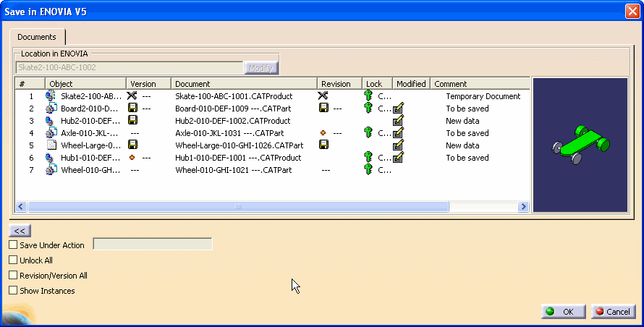Click the Modified pencil icon in Wheel-Large row
The width and height of the screenshot is (644, 327).
(x=398, y=145)
